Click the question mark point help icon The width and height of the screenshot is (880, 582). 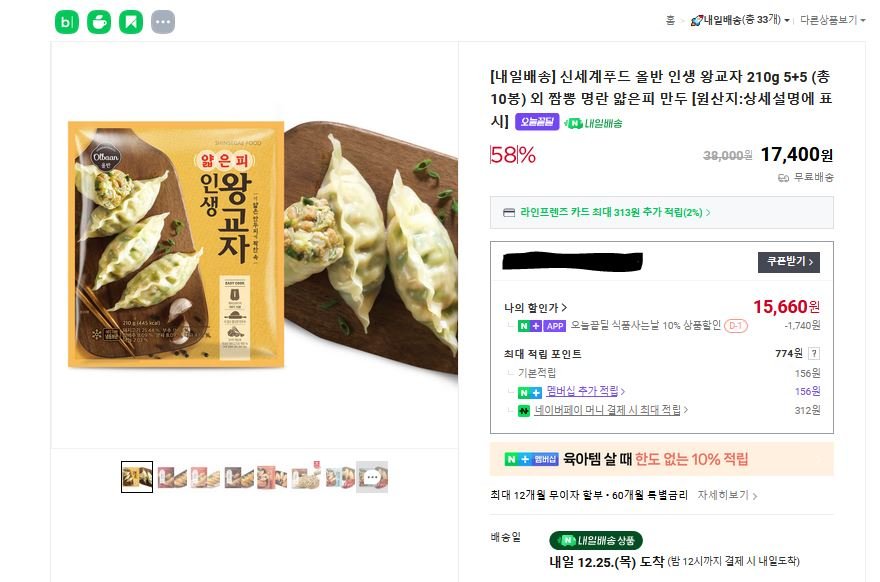click(x=814, y=353)
